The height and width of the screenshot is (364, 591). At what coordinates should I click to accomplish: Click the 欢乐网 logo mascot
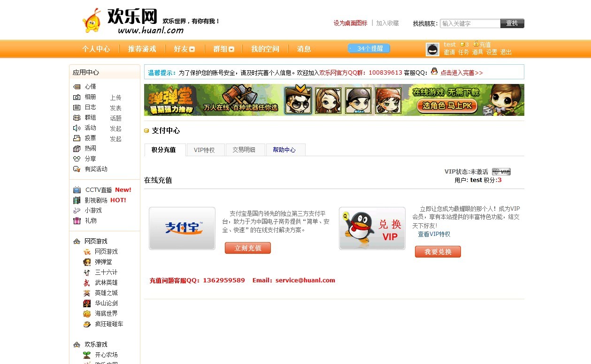pyautogui.click(x=92, y=21)
